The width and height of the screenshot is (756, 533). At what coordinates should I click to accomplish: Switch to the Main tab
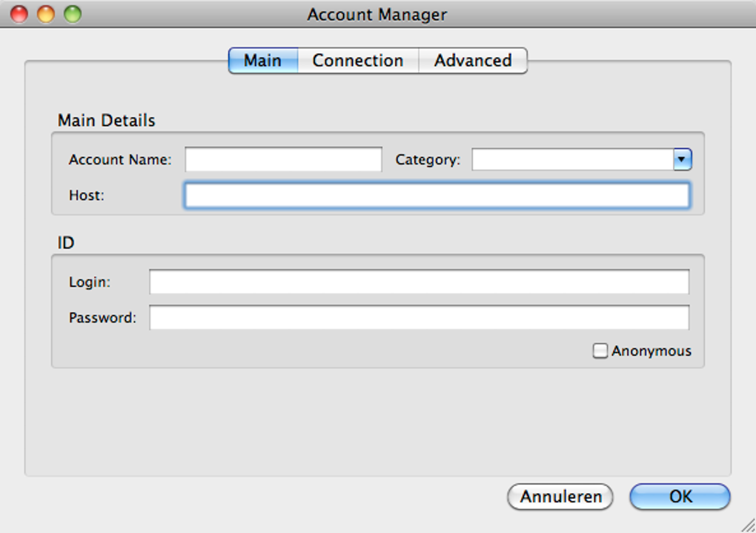(263, 61)
